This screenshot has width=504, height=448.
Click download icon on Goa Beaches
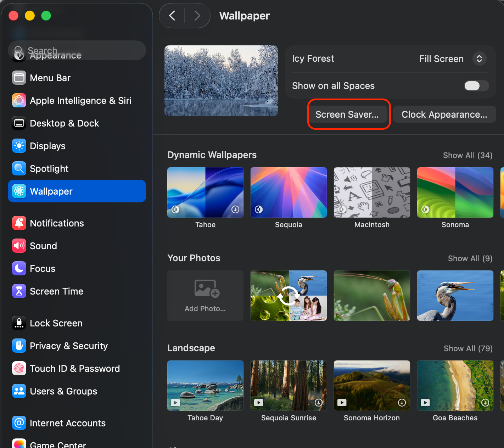[485, 402]
